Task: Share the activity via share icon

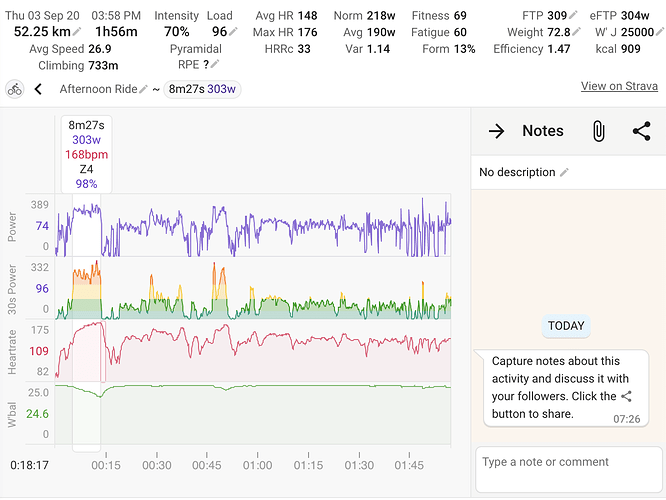Action: click(641, 131)
